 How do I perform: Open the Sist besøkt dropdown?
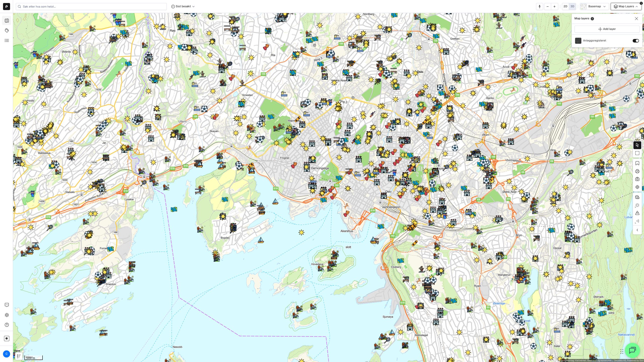[183, 7]
